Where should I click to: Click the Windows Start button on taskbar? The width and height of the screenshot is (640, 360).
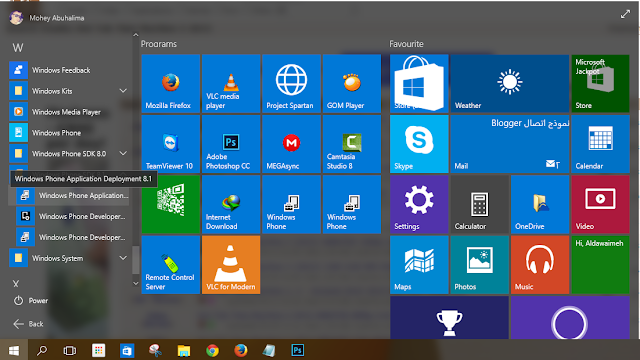pyautogui.click(x=13, y=350)
